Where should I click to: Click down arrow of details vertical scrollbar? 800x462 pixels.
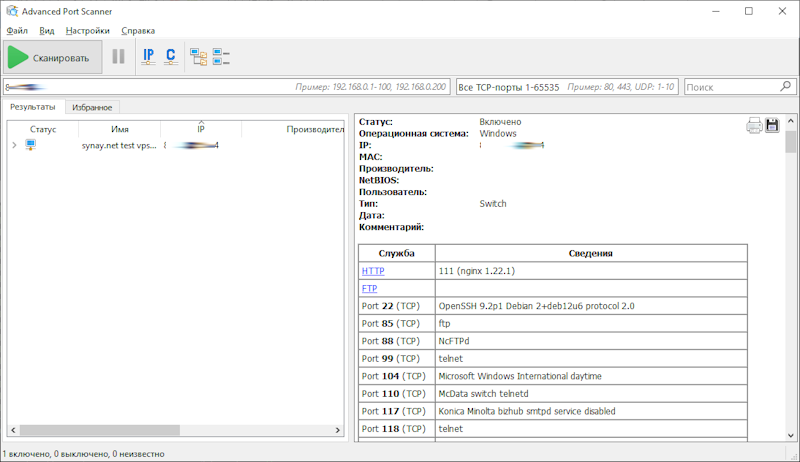click(791, 435)
